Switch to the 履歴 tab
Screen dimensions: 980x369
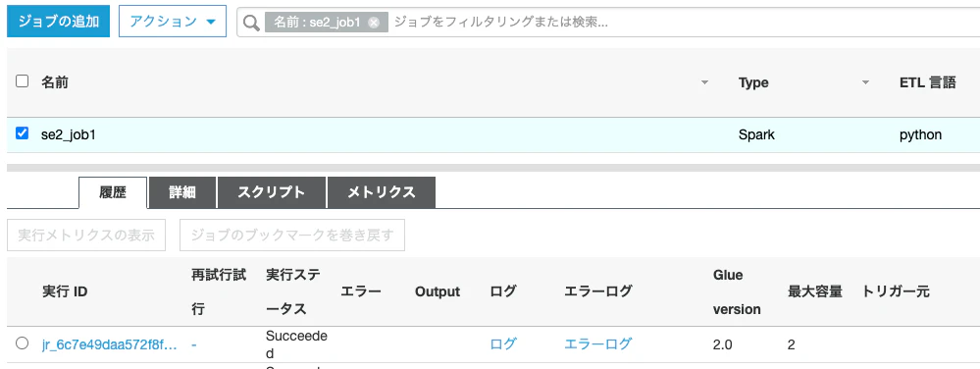[x=113, y=192]
